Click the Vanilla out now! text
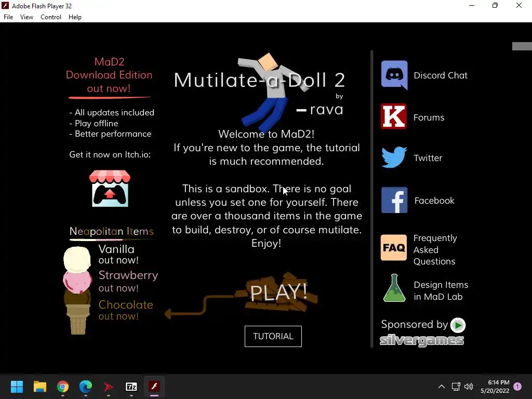The height and width of the screenshot is (399, 532). coord(118,254)
